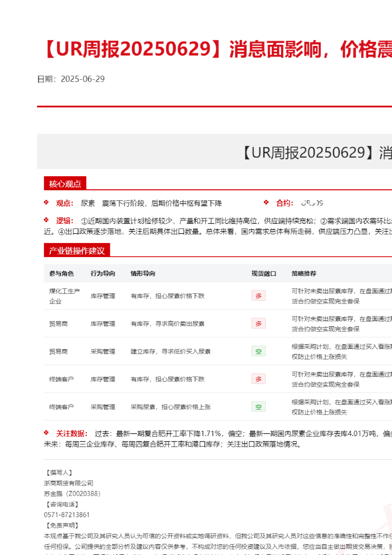Click the 多 badge in 贸易商 库存管理 row
This screenshot has width=392, height=555.
pos(258,323)
